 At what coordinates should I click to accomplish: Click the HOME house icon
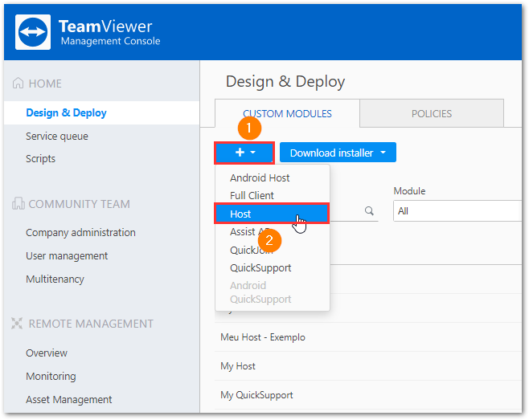tap(18, 84)
